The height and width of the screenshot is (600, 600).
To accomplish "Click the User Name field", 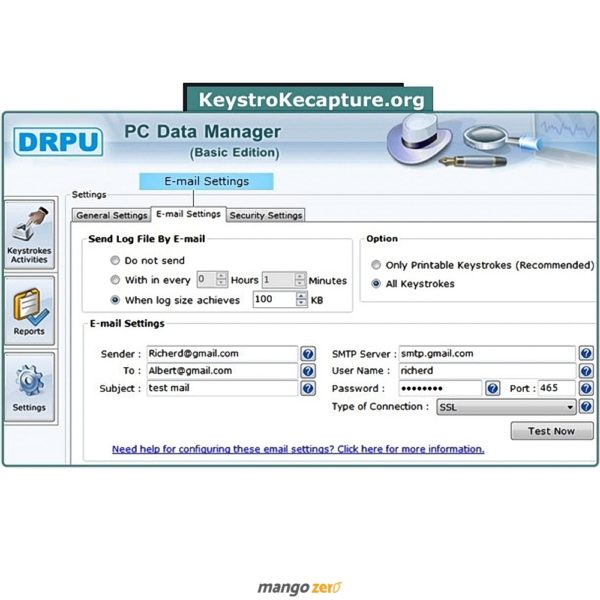I will [487, 370].
